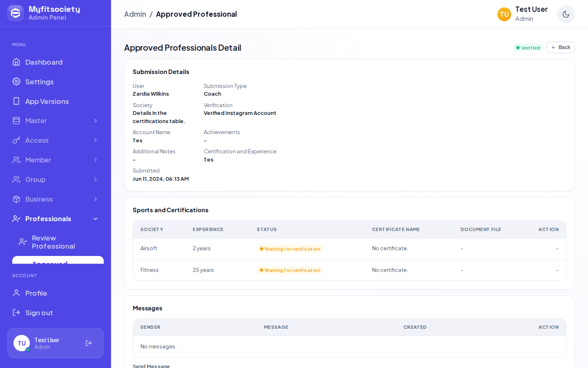
Task: Click the Master database icon
Action: click(16, 121)
